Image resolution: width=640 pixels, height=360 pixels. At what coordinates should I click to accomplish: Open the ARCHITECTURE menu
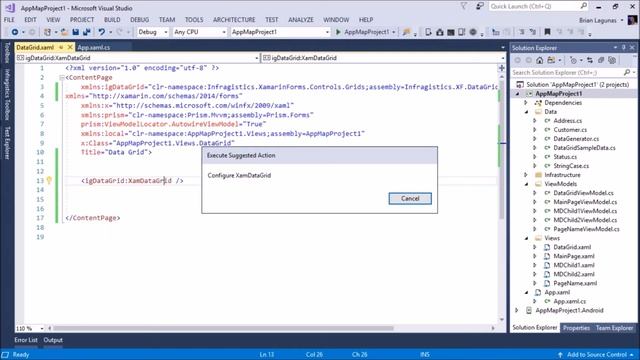click(234, 20)
